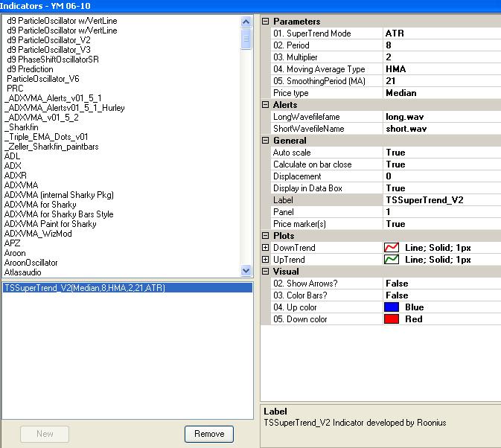Viewport: 501px width, 448px height.
Task: Click the UpTrend green line plot icon
Action: [x=392, y=260]
